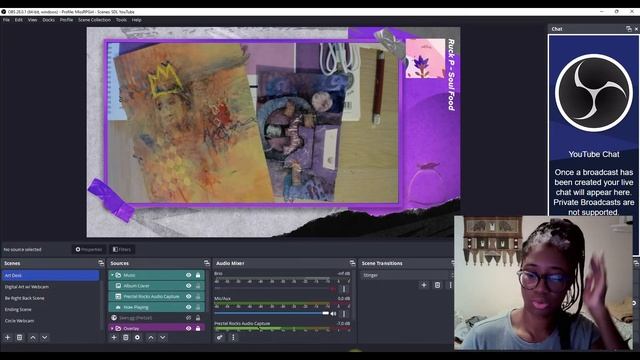Click the Properties button
640x360 pixels.
pos(89,249)
